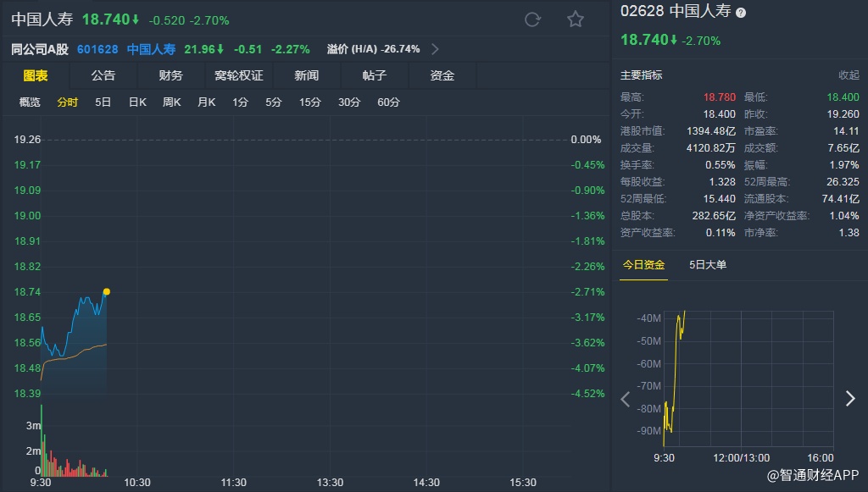Click the yellow price marker dot

tap(106, 292)
